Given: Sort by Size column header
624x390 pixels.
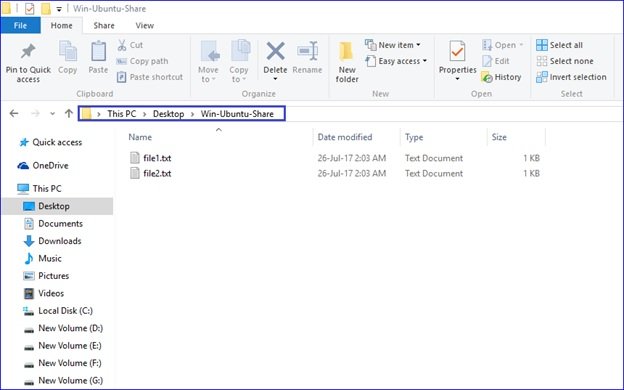Looking at the screenshot, I should coord(499,137).
